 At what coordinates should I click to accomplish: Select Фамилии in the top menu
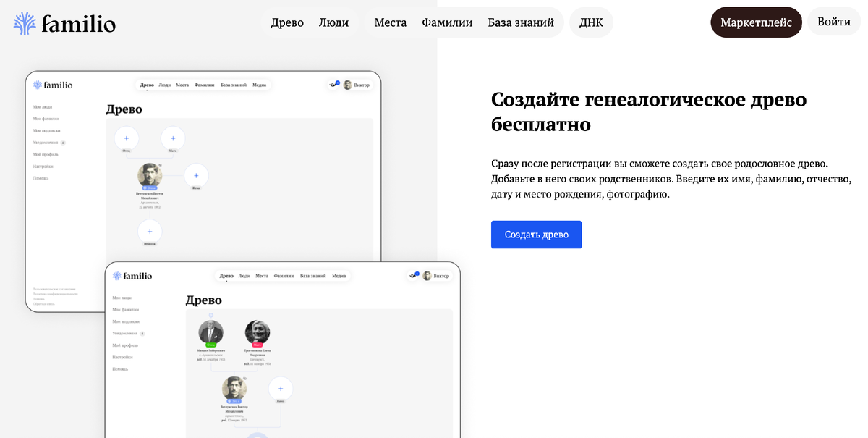[447, 22]
